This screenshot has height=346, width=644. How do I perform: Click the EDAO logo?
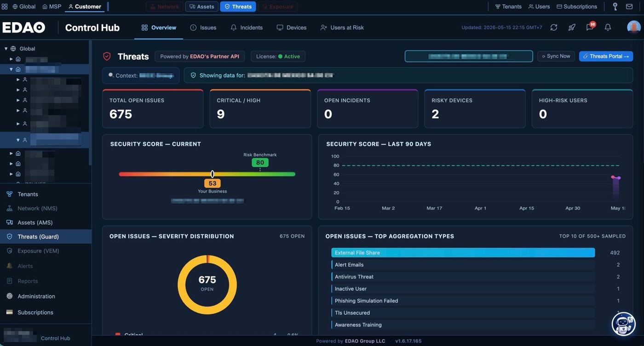coord(23,28)
